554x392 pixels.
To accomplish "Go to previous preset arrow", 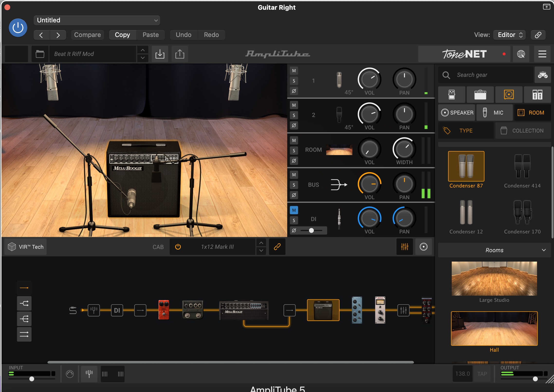I will pos(41,35).
